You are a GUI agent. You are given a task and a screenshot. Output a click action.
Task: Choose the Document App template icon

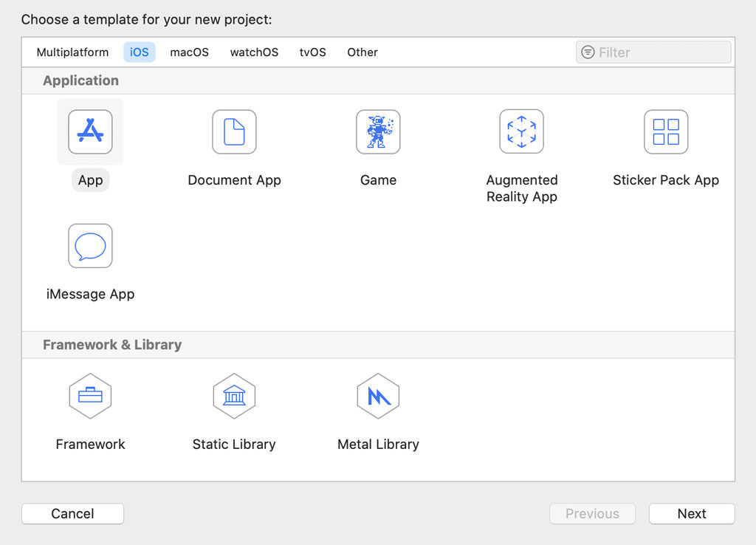point(234,131)
